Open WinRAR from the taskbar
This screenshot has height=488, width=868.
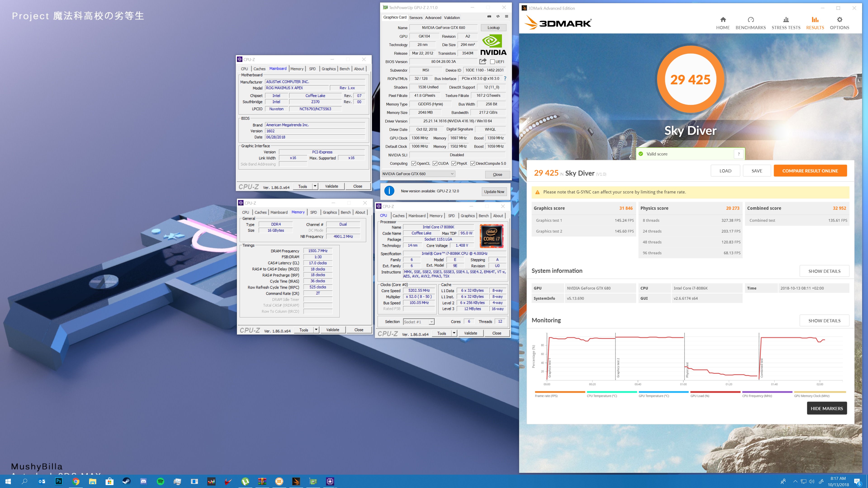coord(262,481)
